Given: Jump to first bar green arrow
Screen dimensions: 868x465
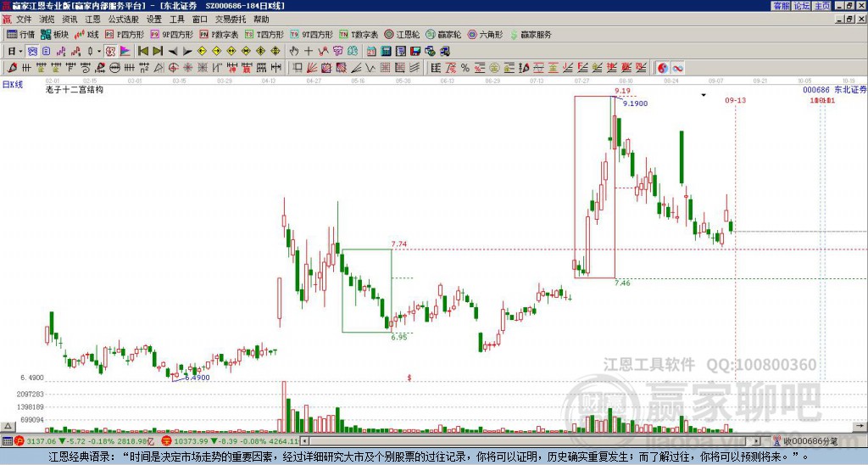Looking at the screenshot, I should (x=142, y=52).
